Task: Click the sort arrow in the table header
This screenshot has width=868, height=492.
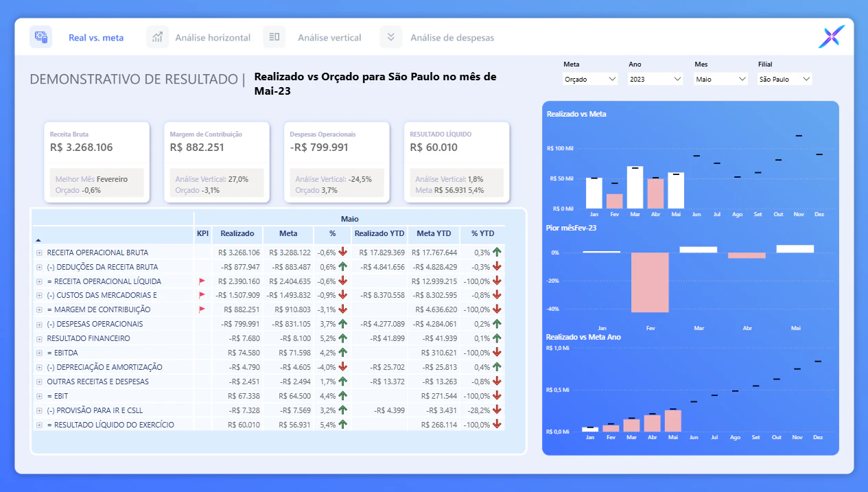Action: (38, 240)
